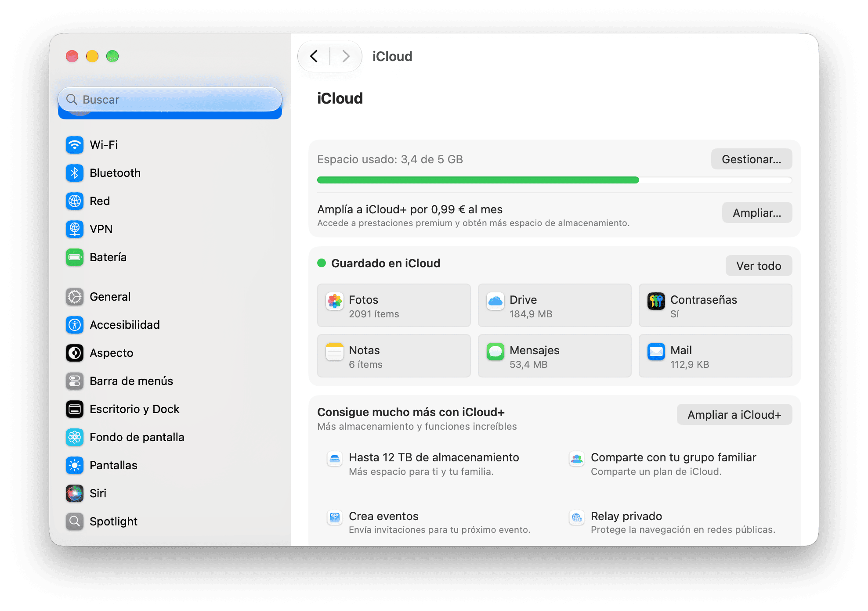Focus the Buscar search field
The height and width of the screenshot is (611, 868).
(x=170, y=100)
